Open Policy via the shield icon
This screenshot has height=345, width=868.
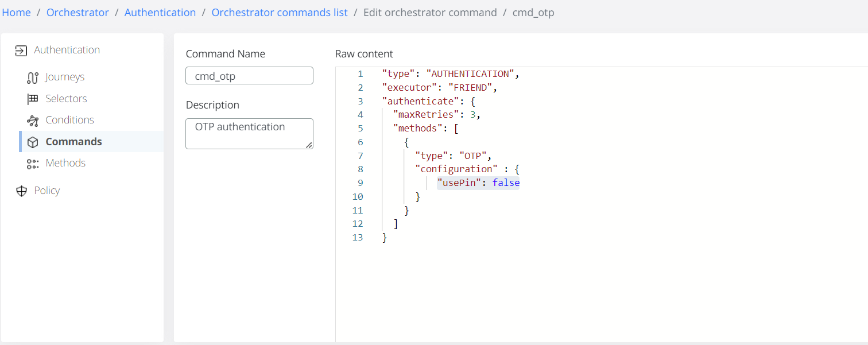(x=22, y=190)
